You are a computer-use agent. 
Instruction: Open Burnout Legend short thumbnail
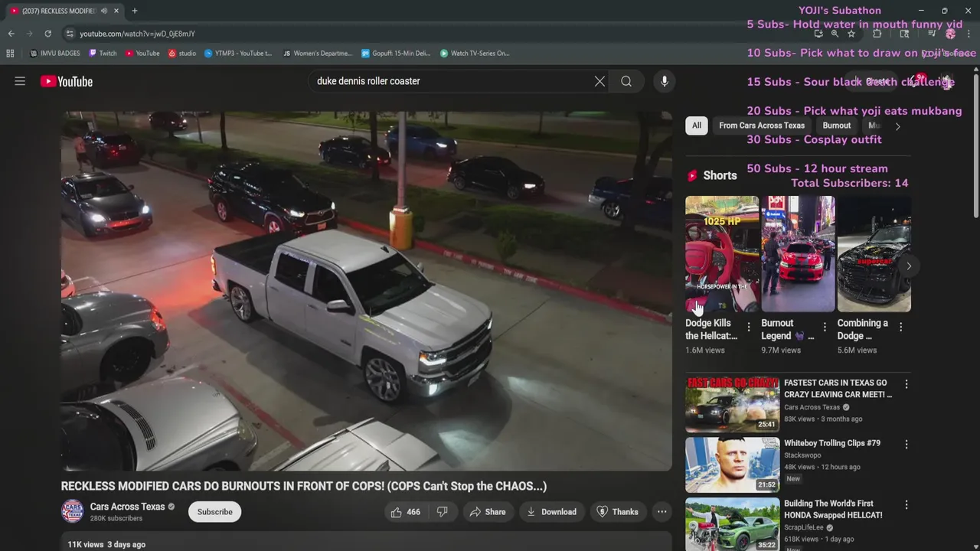pos(798,253)
